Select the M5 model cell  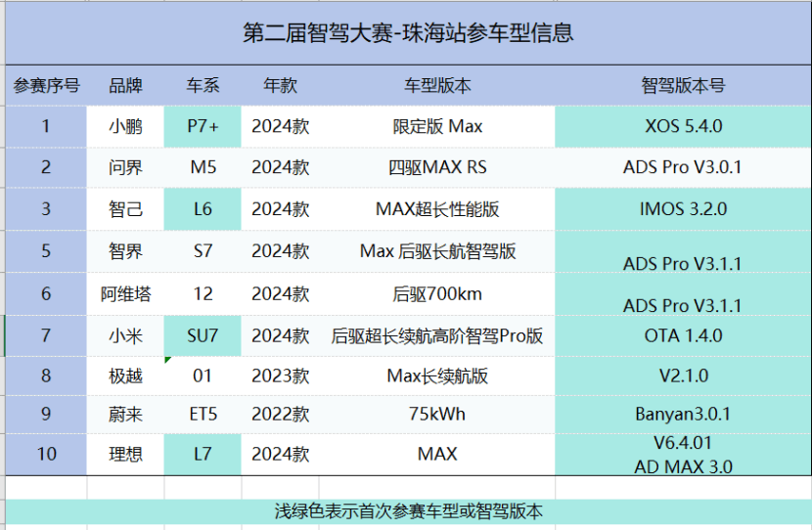coord(203,167)
